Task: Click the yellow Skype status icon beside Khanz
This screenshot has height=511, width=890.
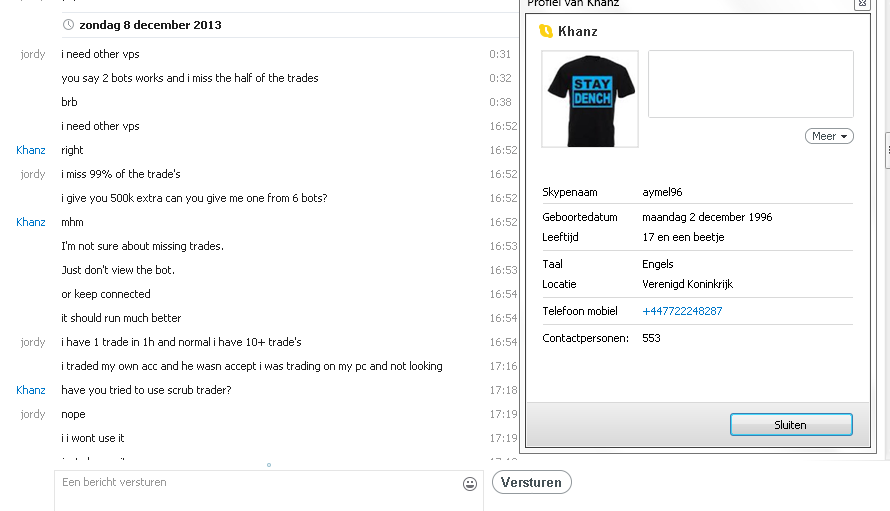Action: coord(545,31)
